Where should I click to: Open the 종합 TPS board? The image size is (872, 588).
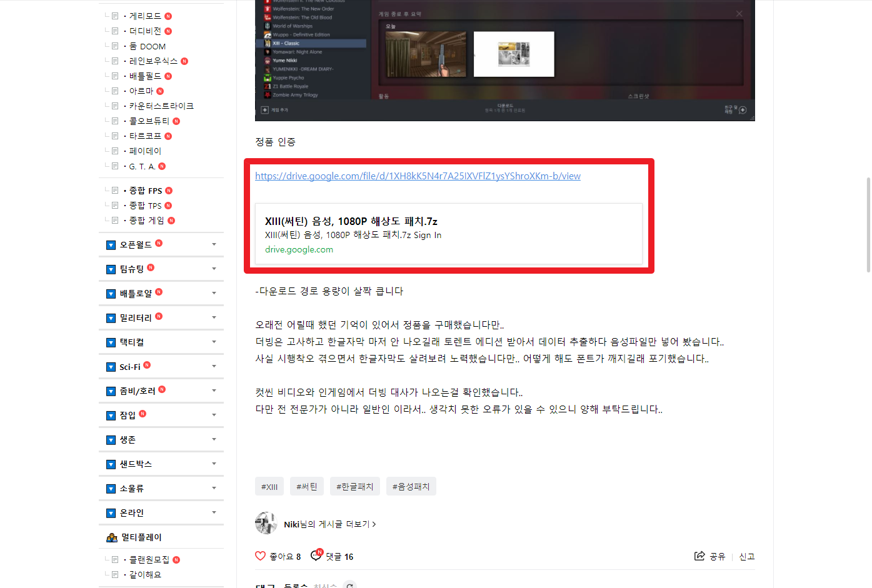(x=145, y=206)
